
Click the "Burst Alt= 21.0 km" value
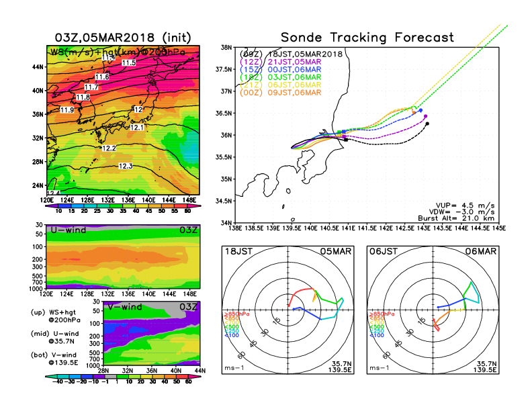pos(456,218)
